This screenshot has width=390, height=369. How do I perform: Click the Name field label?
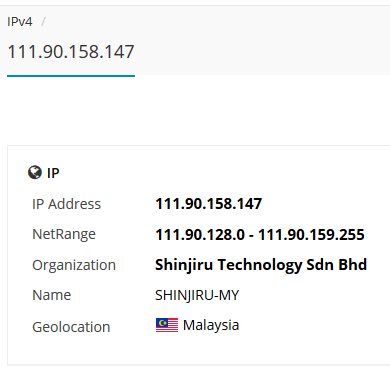coord(52,295)
